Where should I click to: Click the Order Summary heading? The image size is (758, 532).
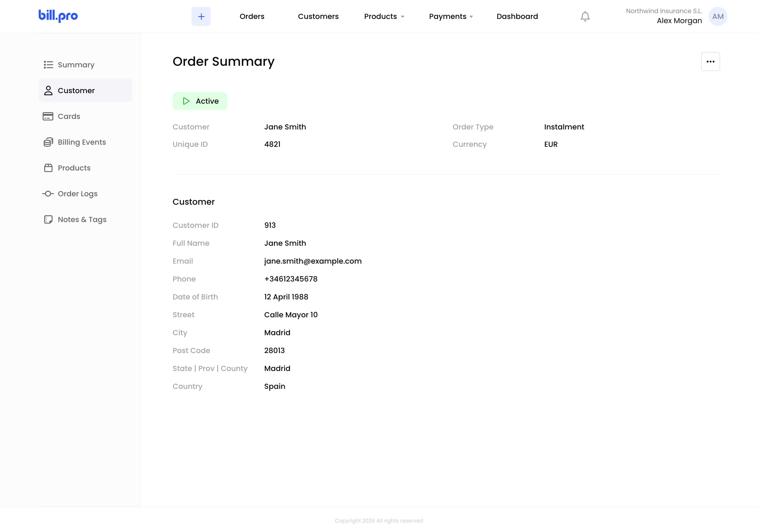pyautogui.click(x=223, y=62)
